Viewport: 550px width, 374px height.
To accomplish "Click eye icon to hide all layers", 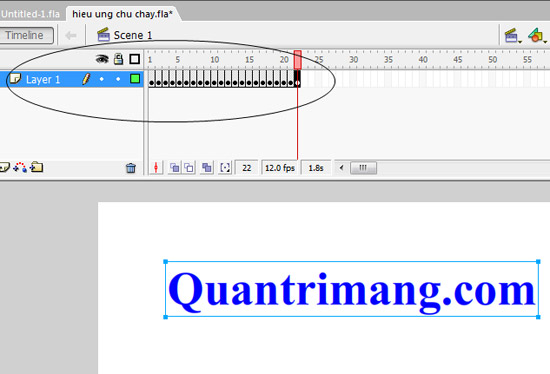I will pos(102,59).
